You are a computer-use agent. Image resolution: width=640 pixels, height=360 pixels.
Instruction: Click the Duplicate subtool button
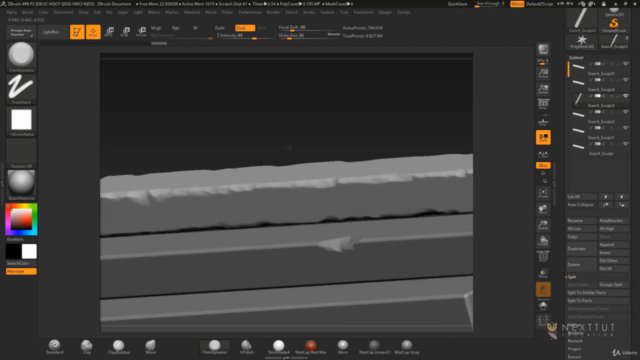[582, 249]
